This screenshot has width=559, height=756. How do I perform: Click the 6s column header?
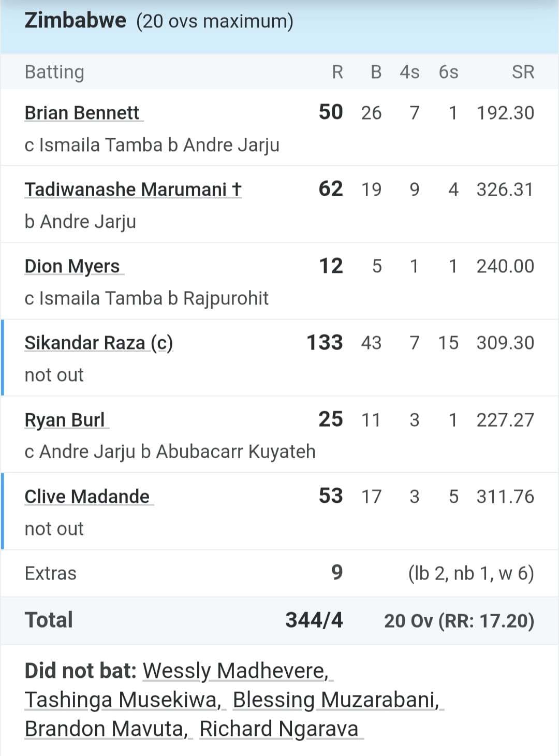point(448,72)
